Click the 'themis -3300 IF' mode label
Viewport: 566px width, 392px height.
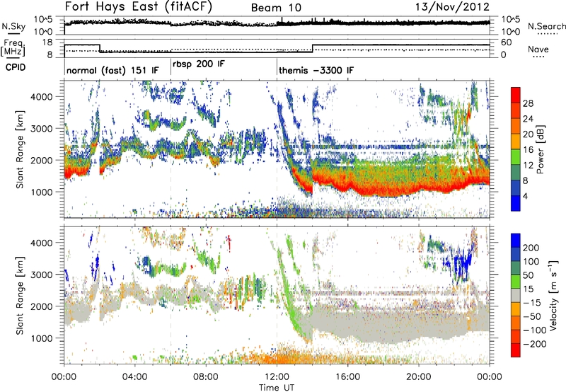tap(316, 70)
